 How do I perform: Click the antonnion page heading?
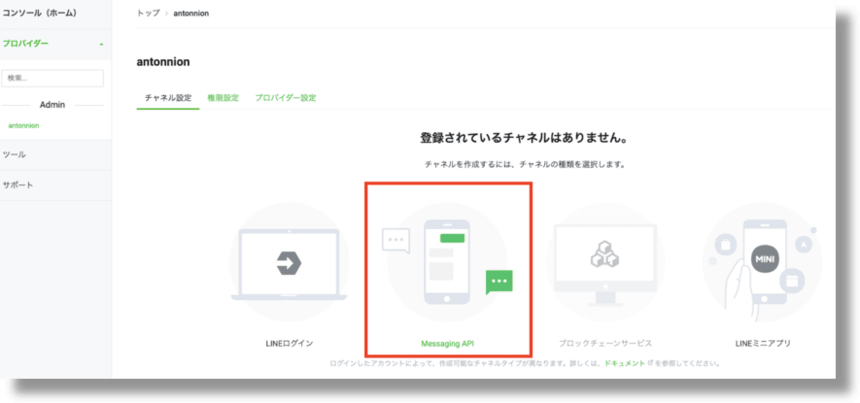point(163,62)
